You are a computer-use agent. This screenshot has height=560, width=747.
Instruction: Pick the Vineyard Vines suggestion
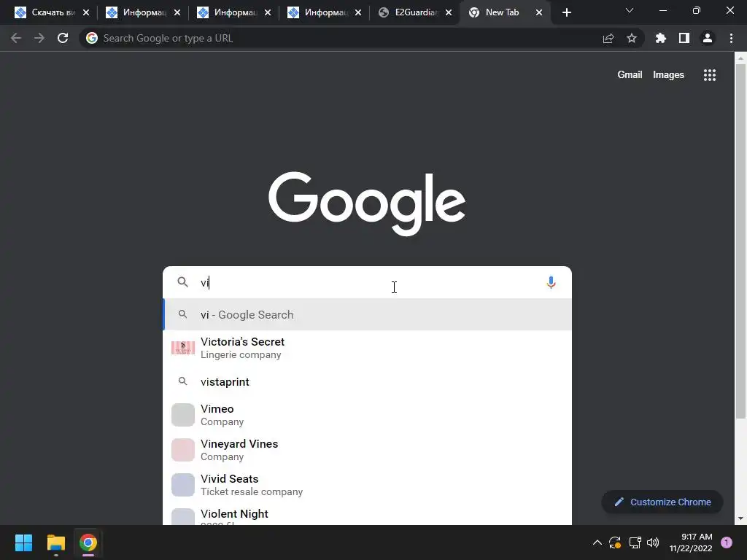point(367,449)
